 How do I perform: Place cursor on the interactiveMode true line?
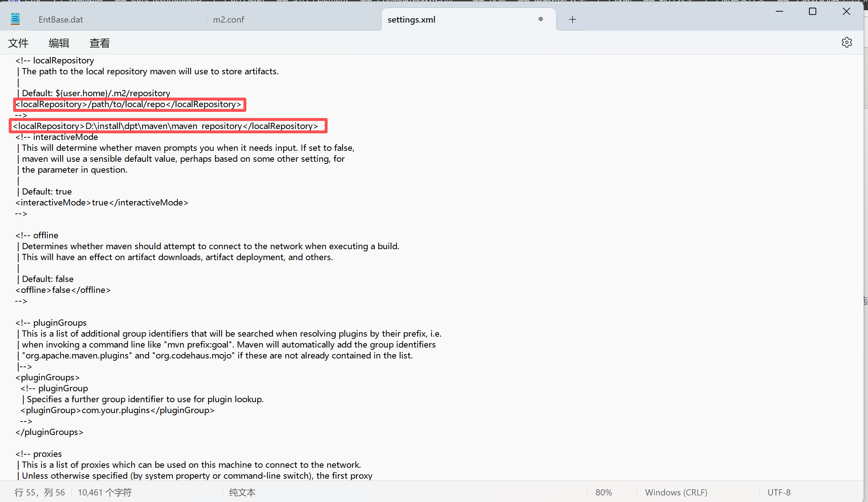pos(102,203)
